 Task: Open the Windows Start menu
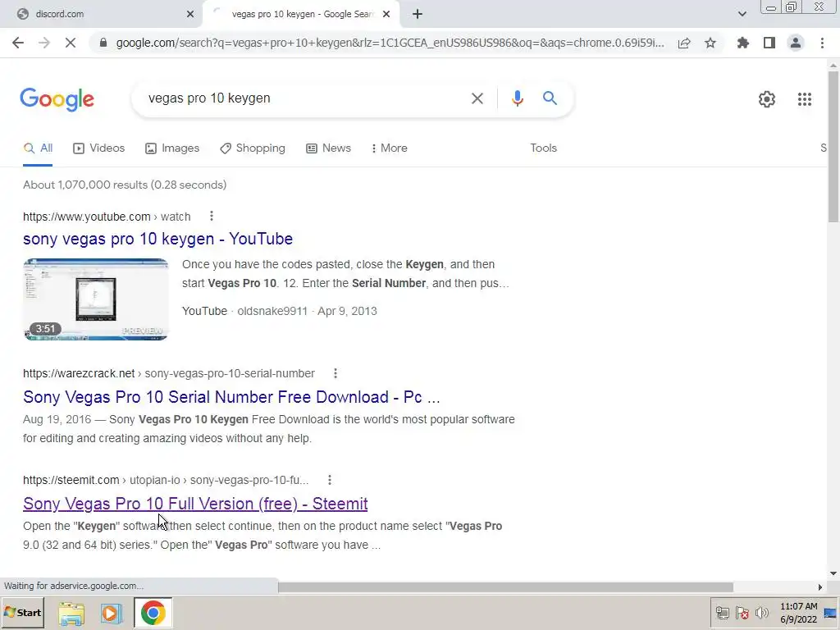point(22,613)
